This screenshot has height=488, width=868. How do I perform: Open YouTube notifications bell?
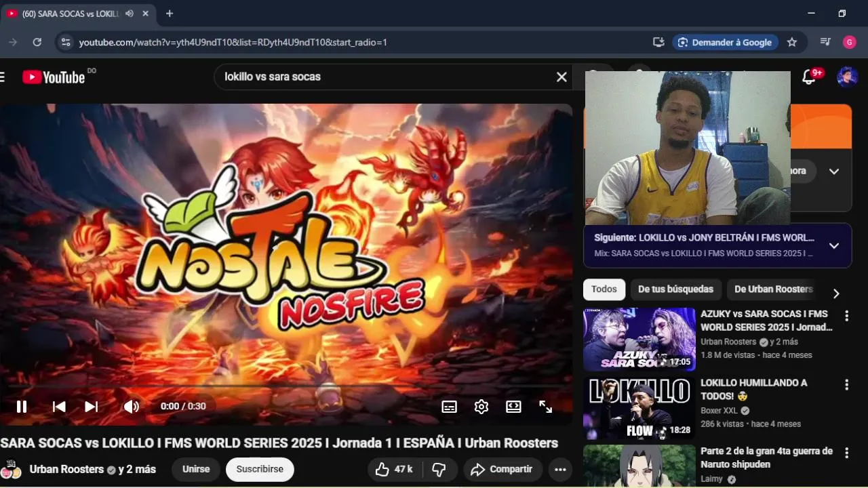[x=809, y=77]
